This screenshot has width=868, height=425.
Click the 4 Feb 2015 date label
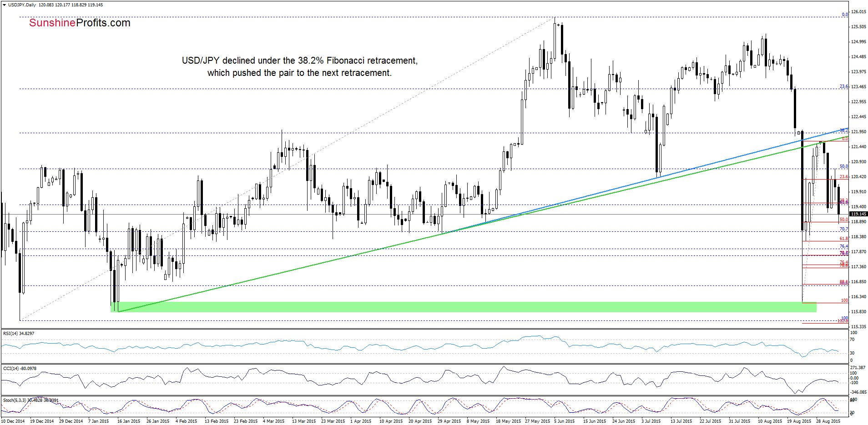(186, 421)
